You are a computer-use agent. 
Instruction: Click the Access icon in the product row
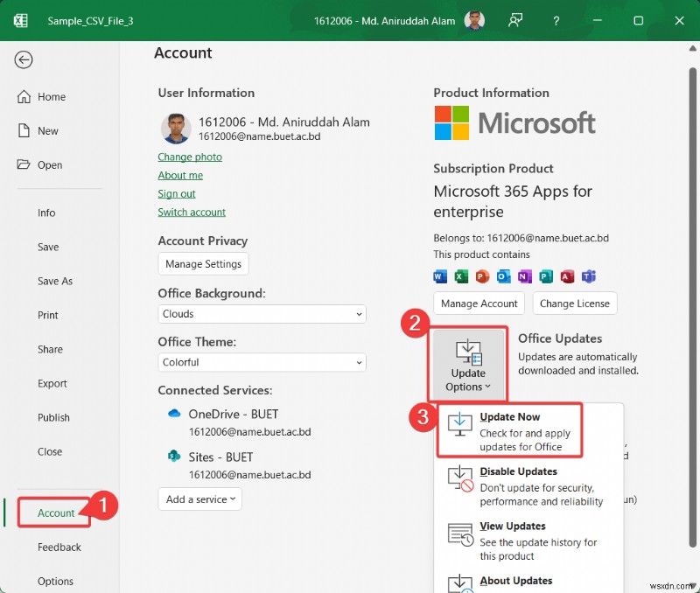point(566,276)
